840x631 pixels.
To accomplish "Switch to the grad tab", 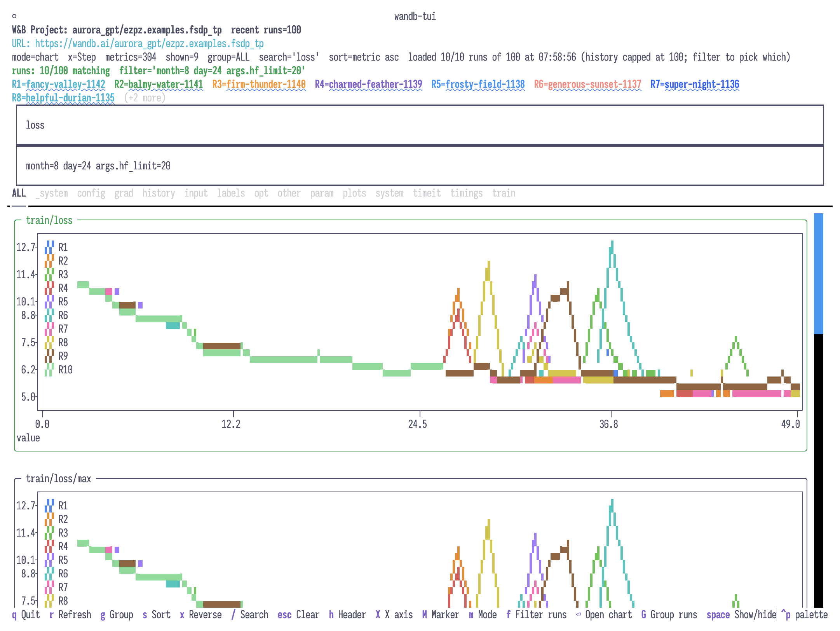I will 124,193.
